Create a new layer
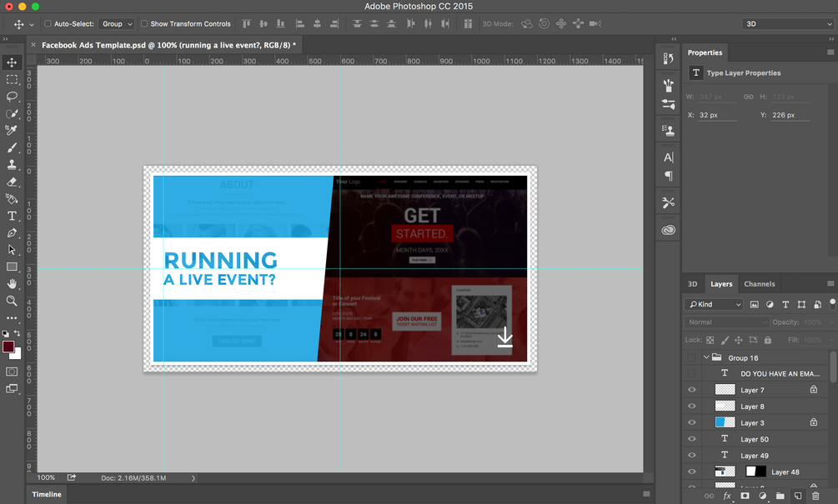The width and height of the screenshot is (838, 504). pyautogui.click(x=797, y=496)
